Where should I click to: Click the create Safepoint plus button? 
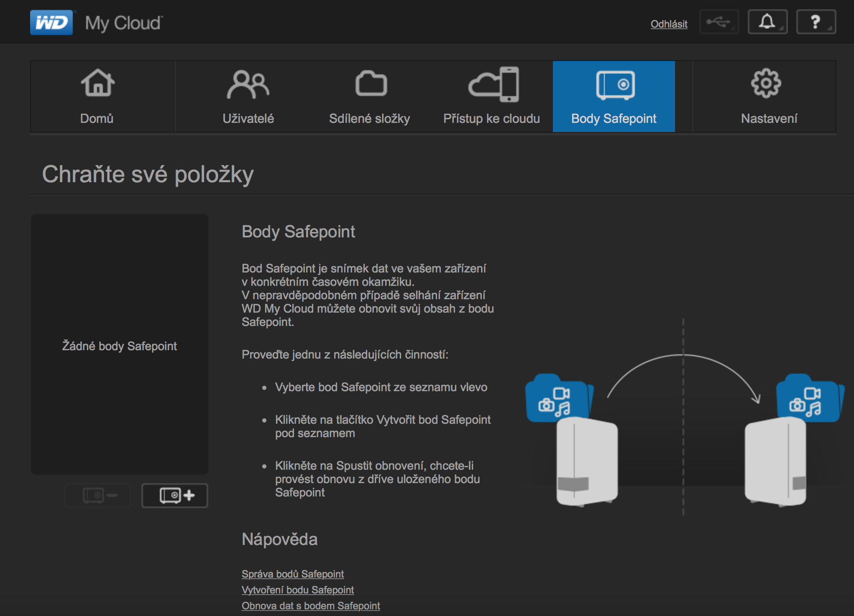coord(175,496)
